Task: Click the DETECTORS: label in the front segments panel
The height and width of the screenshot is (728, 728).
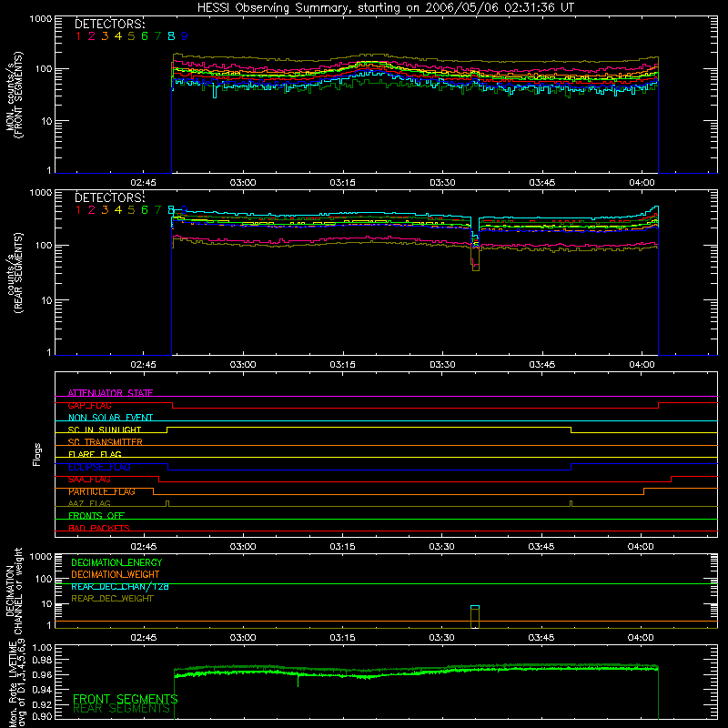Action: coord(110,24)
